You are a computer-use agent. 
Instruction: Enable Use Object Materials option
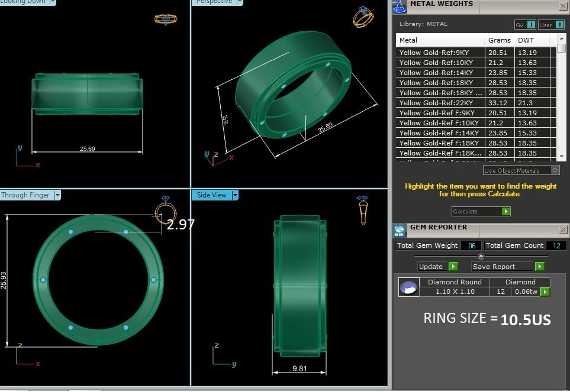click(x=555, y=170)
